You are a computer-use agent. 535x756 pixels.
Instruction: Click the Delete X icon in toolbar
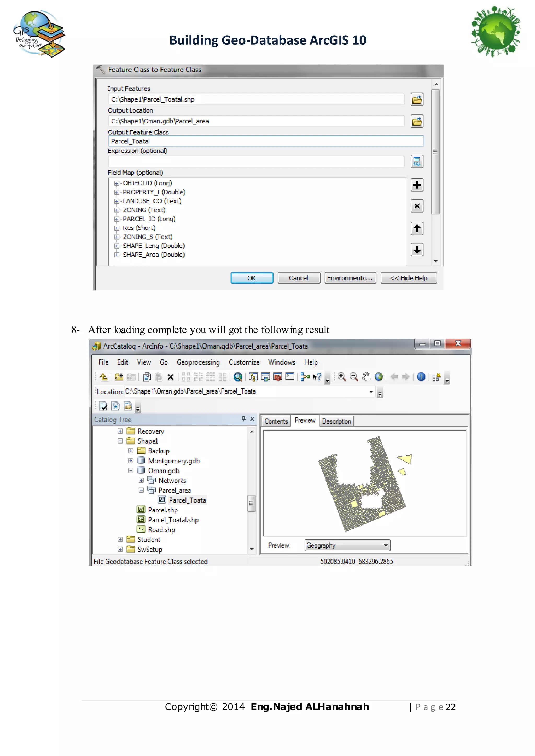(171, 377)
